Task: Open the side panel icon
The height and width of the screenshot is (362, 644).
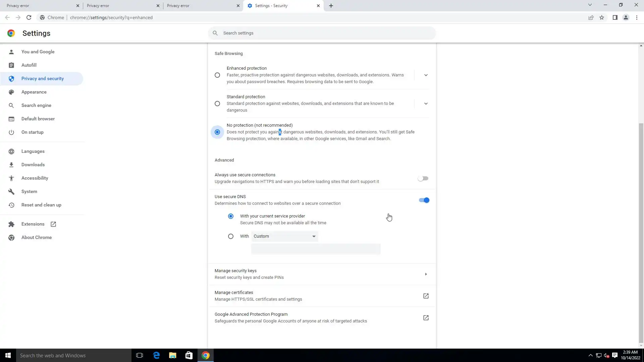Action: click(x=615, y=17)
